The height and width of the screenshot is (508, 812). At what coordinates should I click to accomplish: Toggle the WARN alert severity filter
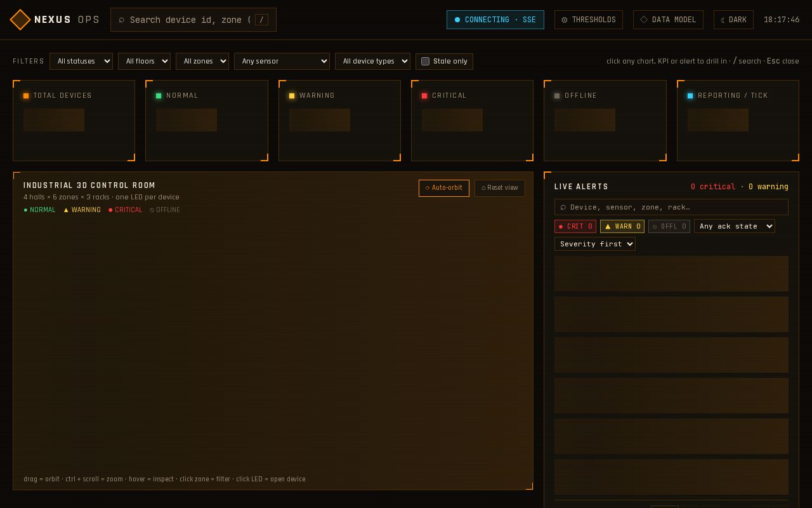622,227
